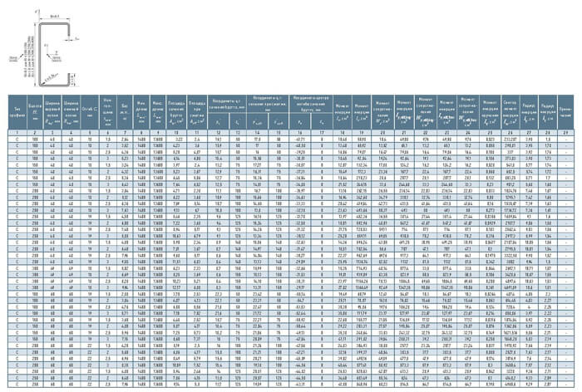Viewport: 582px width, 392px height.
Task: Click column number cell '1'
Action: click(x=17, y=132)
